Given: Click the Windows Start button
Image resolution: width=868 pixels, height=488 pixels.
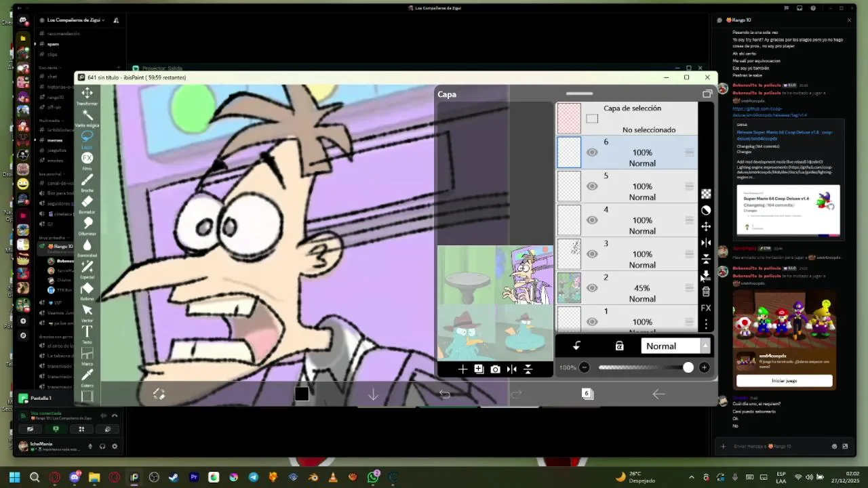Looking at the screenshot, I should [15, 477].
